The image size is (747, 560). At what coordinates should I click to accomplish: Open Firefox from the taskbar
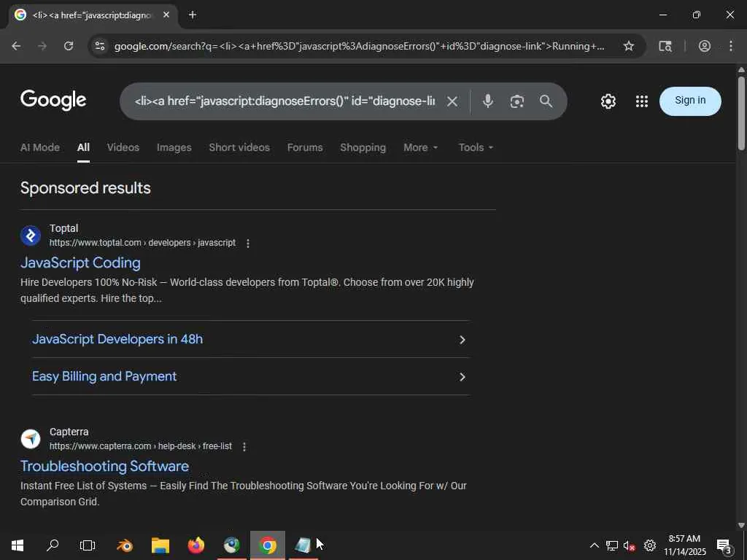[x=196, y=545]
